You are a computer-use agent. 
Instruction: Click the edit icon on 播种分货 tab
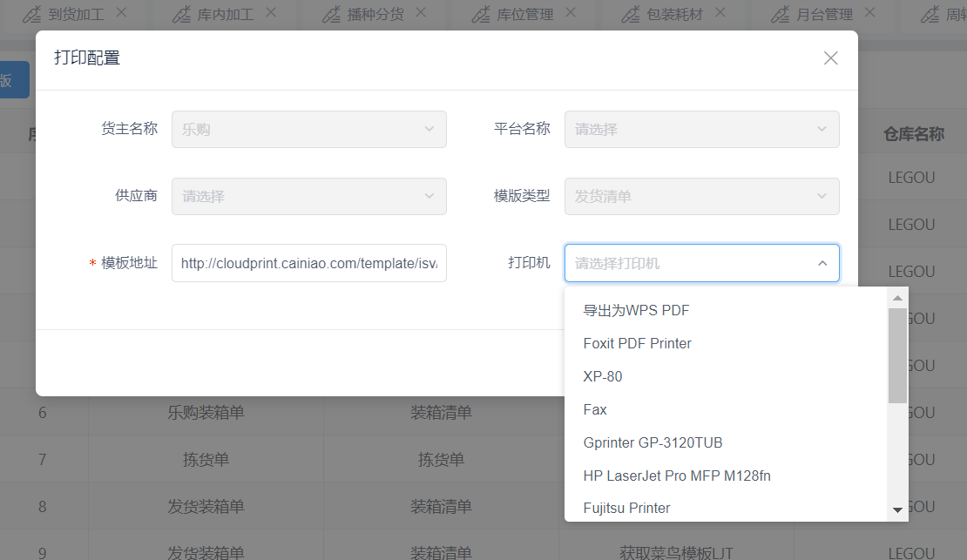click(x=331, y=14)
